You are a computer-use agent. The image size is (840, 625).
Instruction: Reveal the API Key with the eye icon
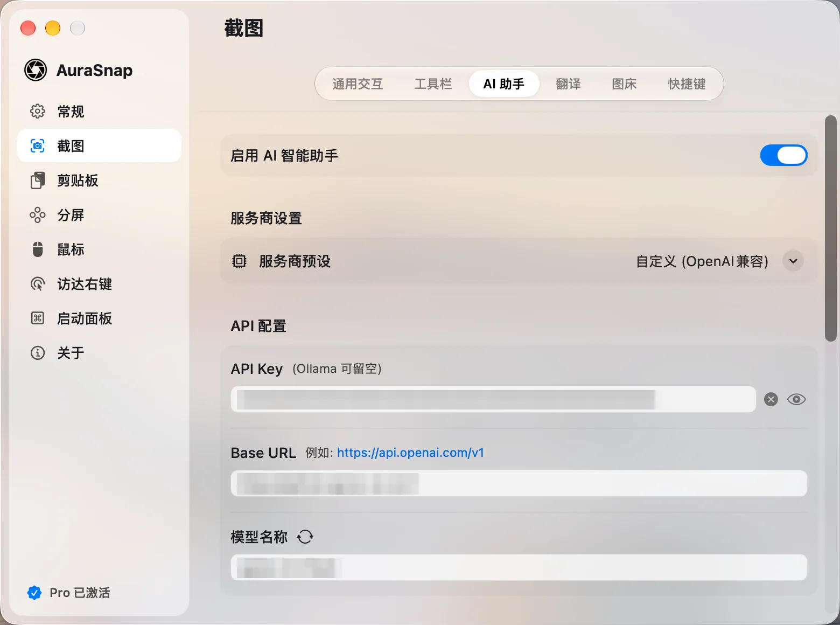coord(796,399)
